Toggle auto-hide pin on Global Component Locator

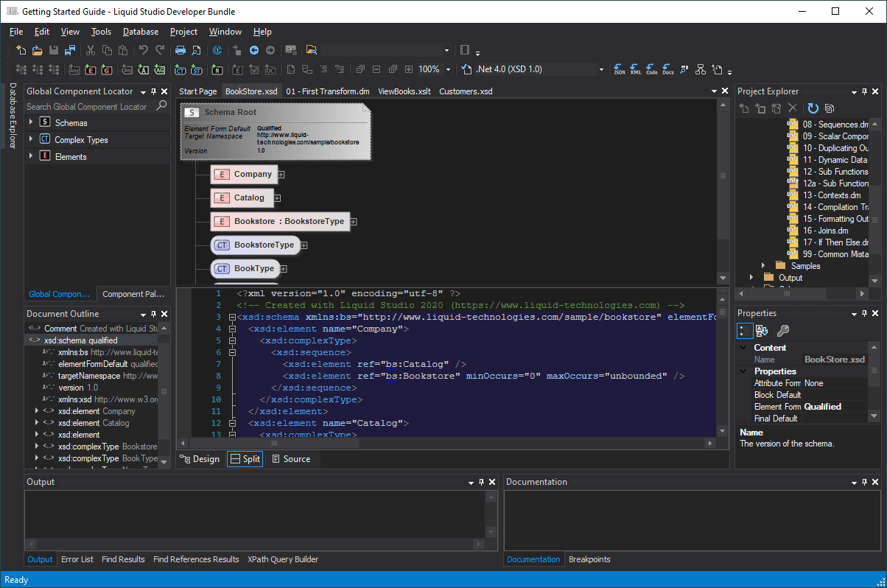click(x=153, y=91)
